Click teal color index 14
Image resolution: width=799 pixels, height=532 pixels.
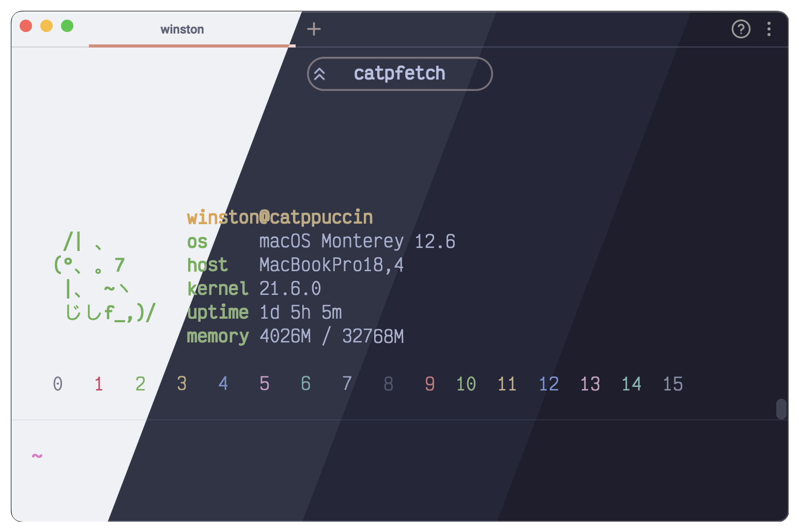tap(632, 384)
